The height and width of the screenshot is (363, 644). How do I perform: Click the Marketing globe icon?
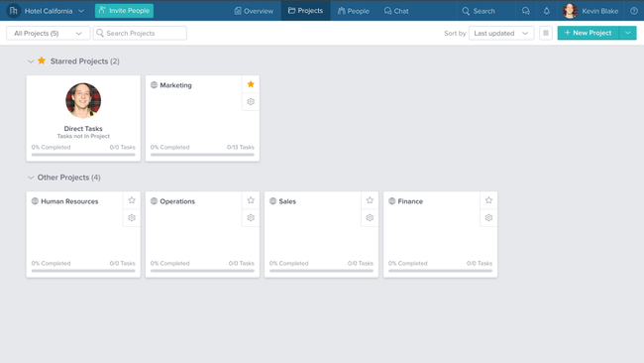154,85
